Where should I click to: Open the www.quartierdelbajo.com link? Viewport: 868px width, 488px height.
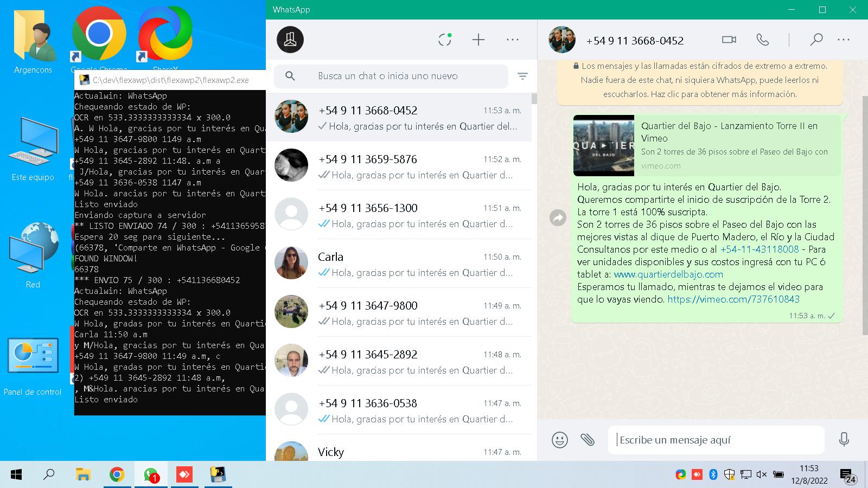(x=668, y=274)
